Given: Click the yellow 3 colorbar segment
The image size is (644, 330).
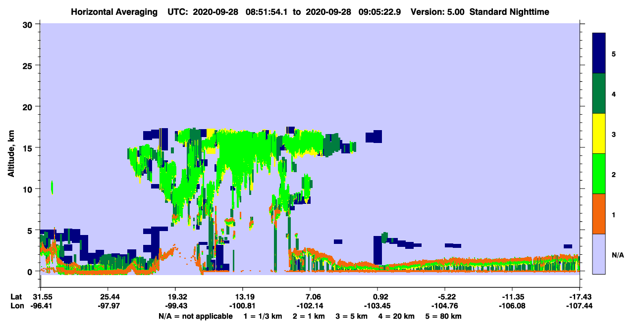Looking at the screenshot, I should [x=599, y=134].
